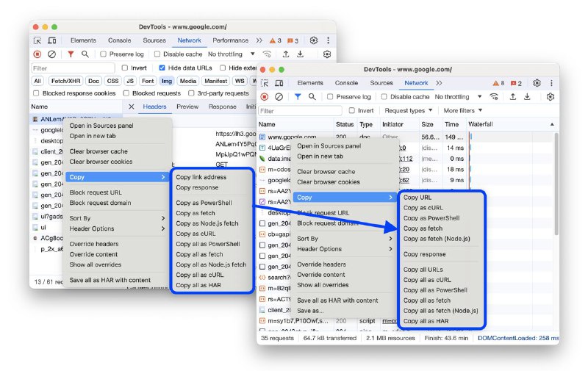The image size is (588, 371).
Task: Show more tabs chevron in back window
Action: tap(259, 40)
